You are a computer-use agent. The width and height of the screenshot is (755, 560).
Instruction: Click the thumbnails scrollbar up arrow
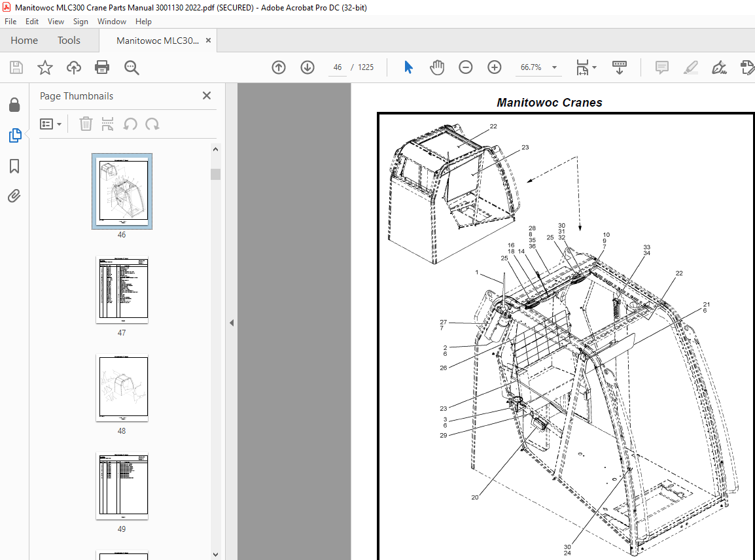point(216,149)
